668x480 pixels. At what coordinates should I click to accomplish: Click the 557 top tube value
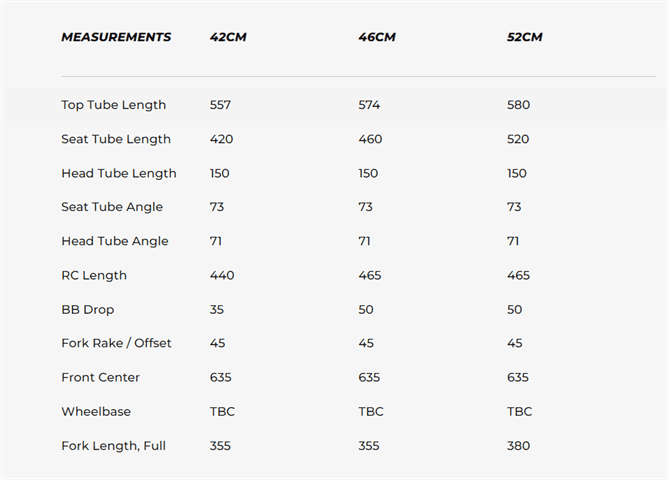coord(220,105)
